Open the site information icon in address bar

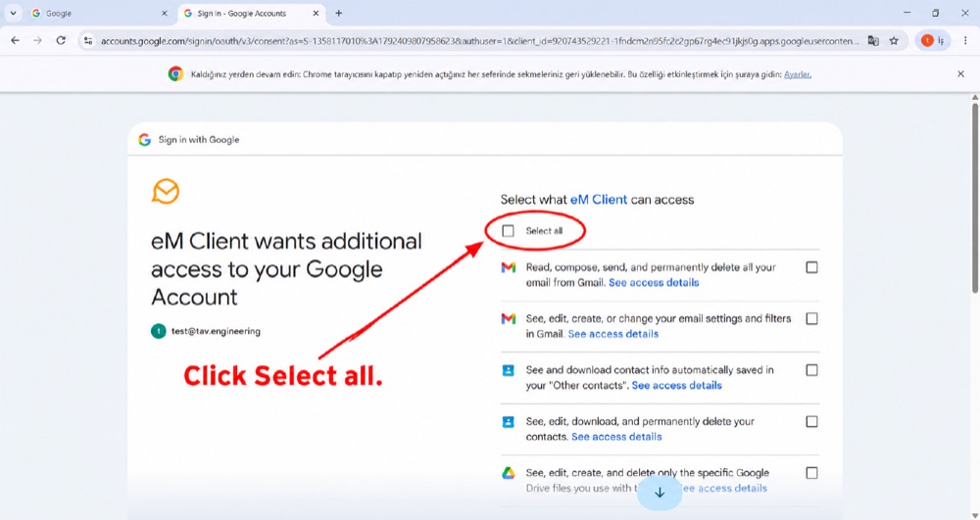point(88,40)
